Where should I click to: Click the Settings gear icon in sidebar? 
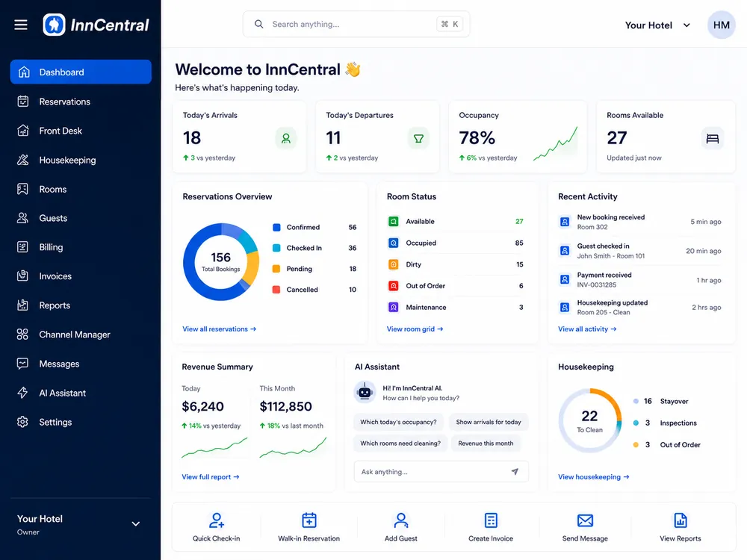tap(23, 422)
